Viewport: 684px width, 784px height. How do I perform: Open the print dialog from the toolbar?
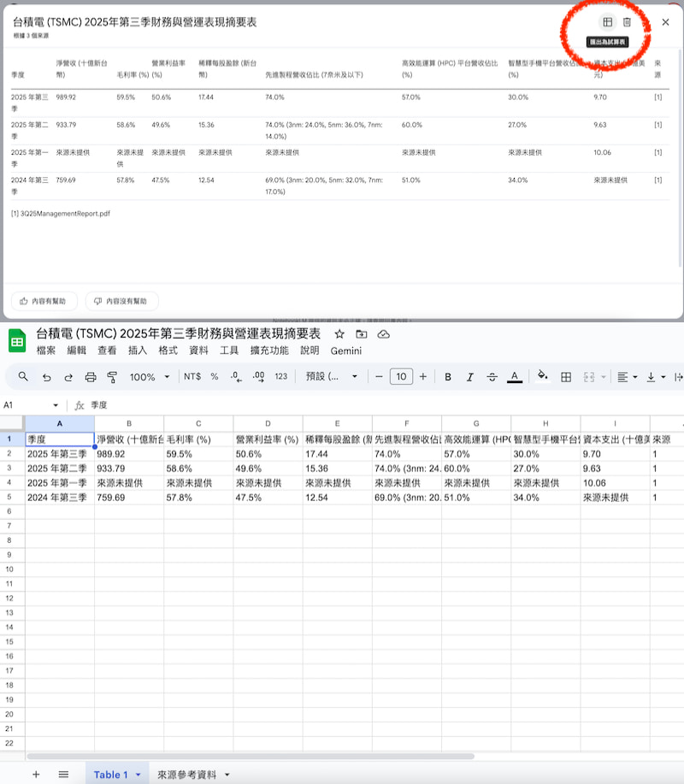[89, 377]
